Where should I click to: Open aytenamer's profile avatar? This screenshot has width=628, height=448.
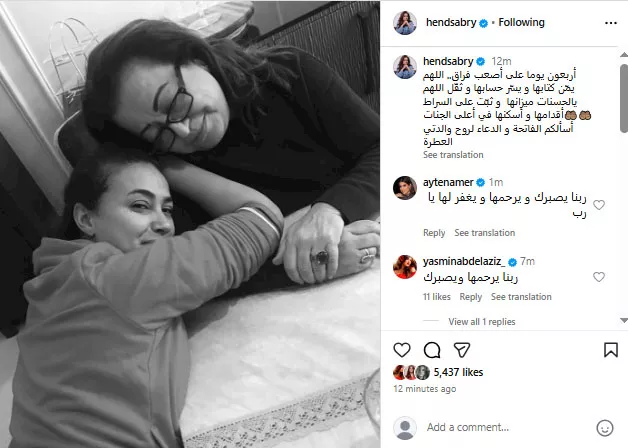click(x=405, y=188)
